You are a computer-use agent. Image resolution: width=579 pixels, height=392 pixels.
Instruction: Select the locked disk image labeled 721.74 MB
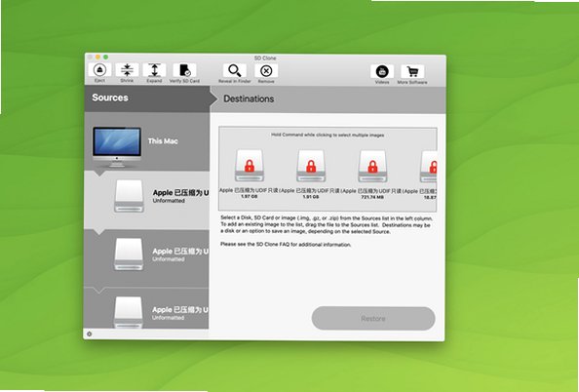click(372, 166)
